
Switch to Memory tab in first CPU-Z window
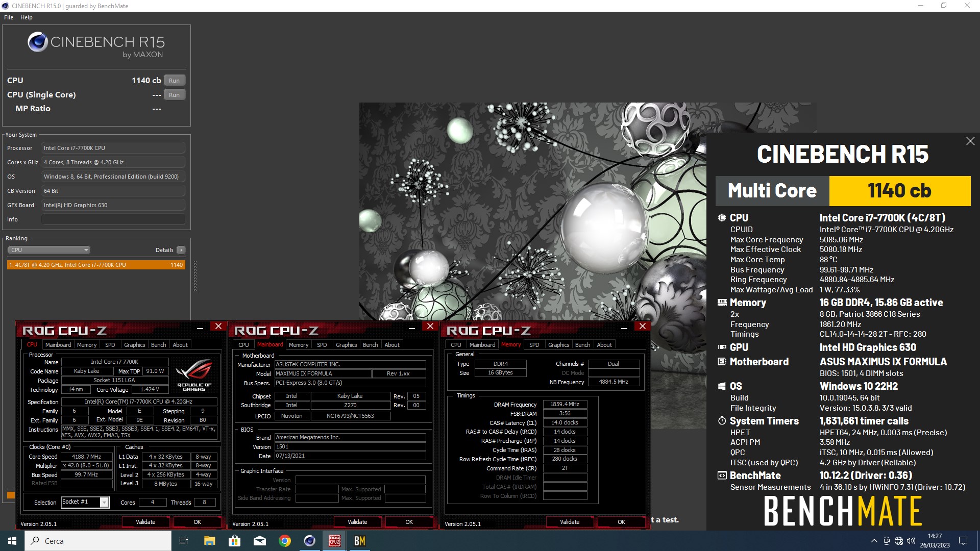tap(87, 345)
